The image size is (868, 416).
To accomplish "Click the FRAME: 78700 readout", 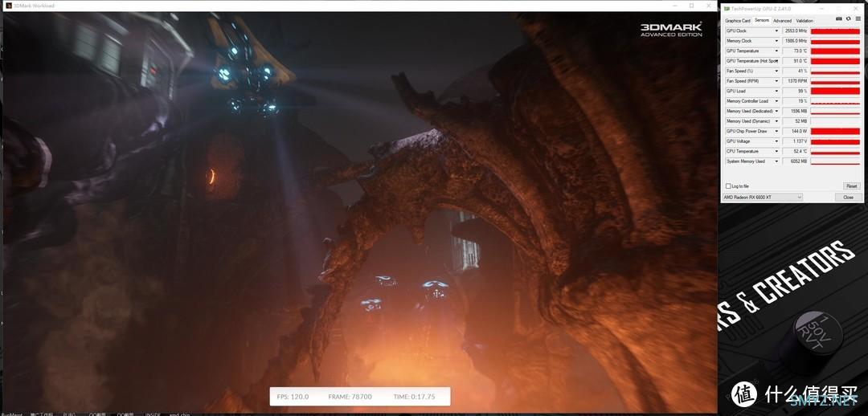I will [x=350, y=397].
